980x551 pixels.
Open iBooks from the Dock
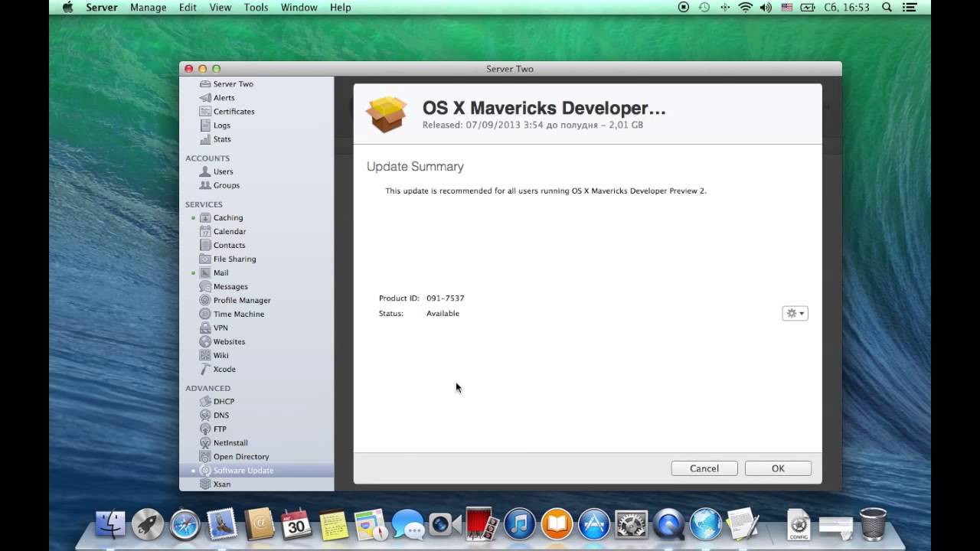557,524
